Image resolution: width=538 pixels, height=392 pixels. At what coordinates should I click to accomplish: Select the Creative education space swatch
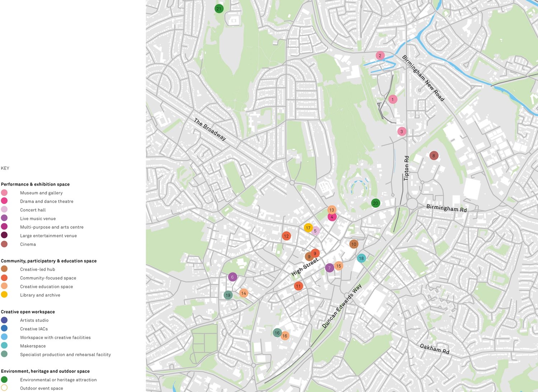(x=4, y=286)
